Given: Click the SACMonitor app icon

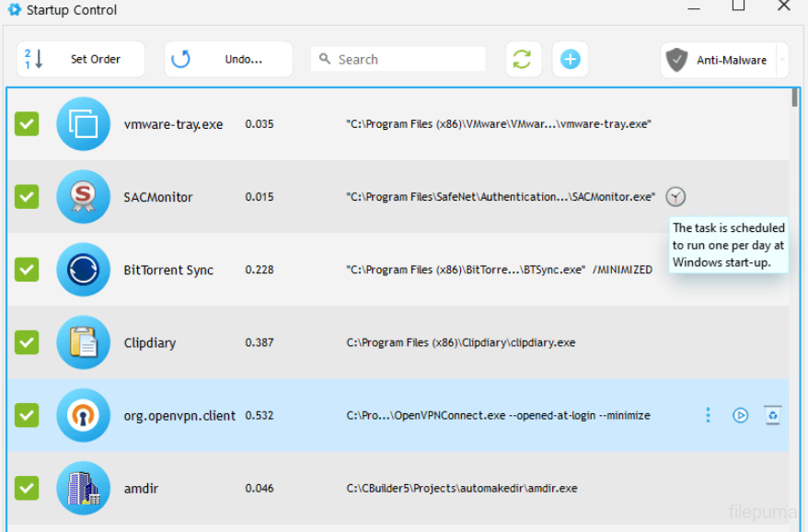Looking at the screenshot, I should point(83,197).
